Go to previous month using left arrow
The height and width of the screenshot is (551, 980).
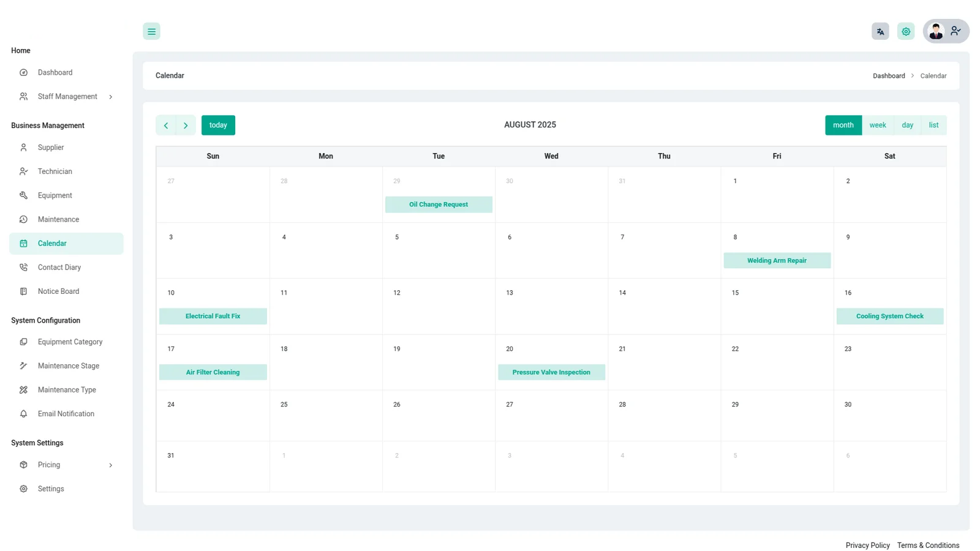pyautogui.click(x=166, y=126)
